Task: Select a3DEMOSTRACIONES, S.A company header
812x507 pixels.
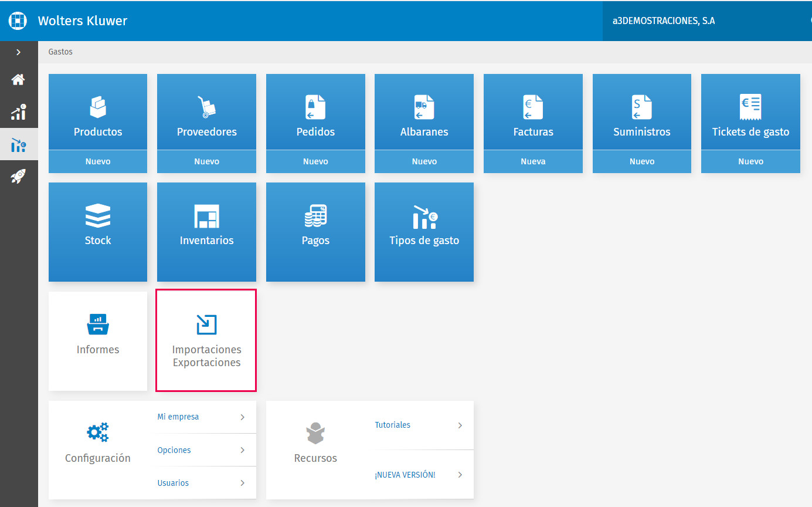Action: [664, 21]
